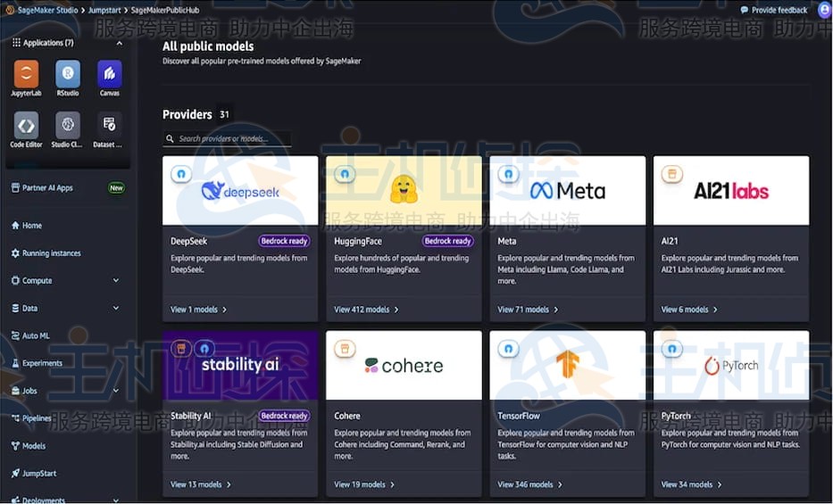This screenshot has height=504, width=833.
Task: Open the Studio Classic app icon
Action: pyautogui.click(x=68, y=125)
